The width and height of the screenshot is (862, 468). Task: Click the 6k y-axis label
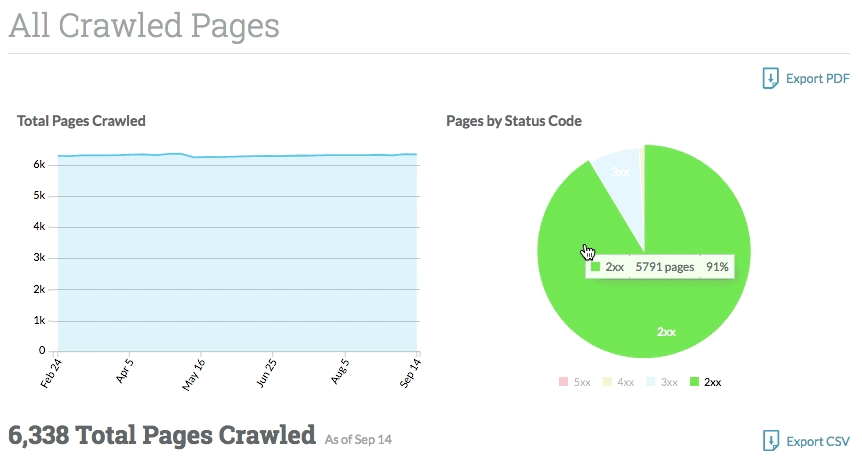39,164
